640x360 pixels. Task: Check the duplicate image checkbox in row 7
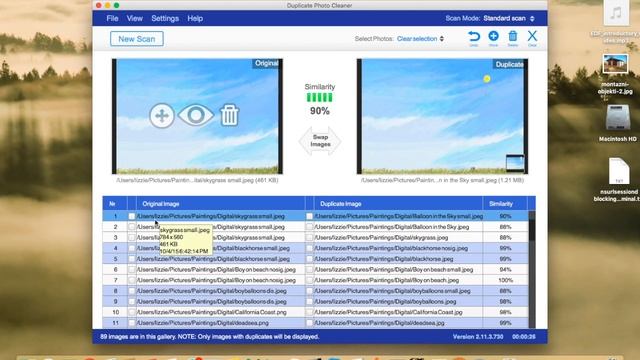309,280
